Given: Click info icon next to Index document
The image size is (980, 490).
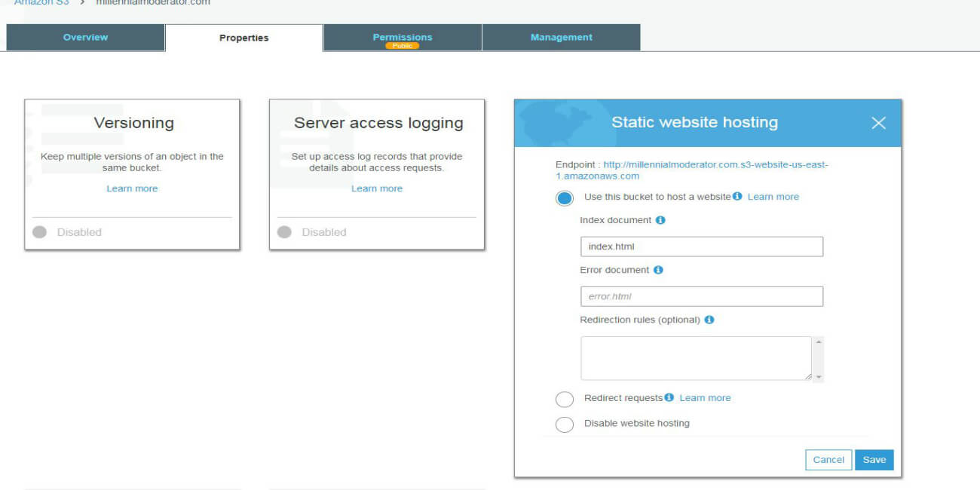Looking at the screenshot, I should [x=660, y=220].
